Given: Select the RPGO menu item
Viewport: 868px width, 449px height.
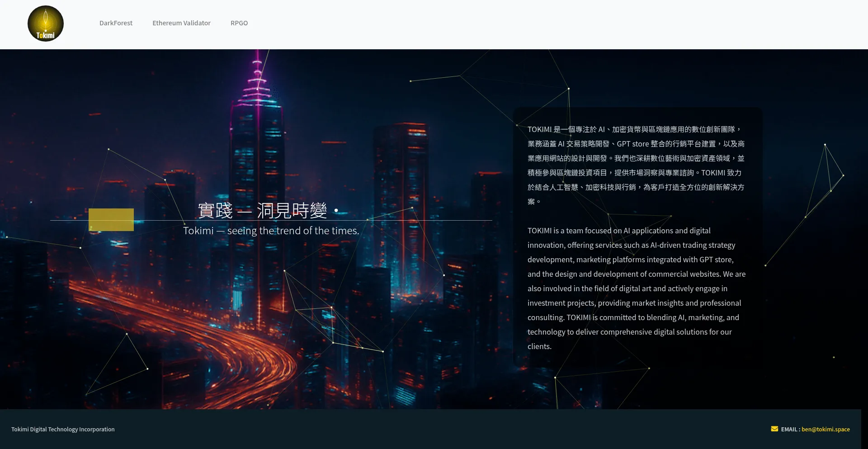Looking at the screenshot, I should coord(239,23).
